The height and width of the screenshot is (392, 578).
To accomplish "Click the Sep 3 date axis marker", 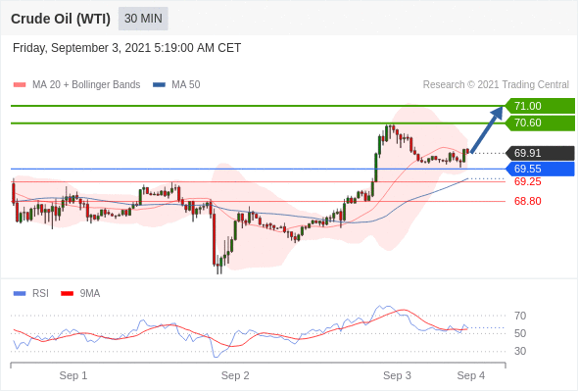I will [x=397, y=375].
